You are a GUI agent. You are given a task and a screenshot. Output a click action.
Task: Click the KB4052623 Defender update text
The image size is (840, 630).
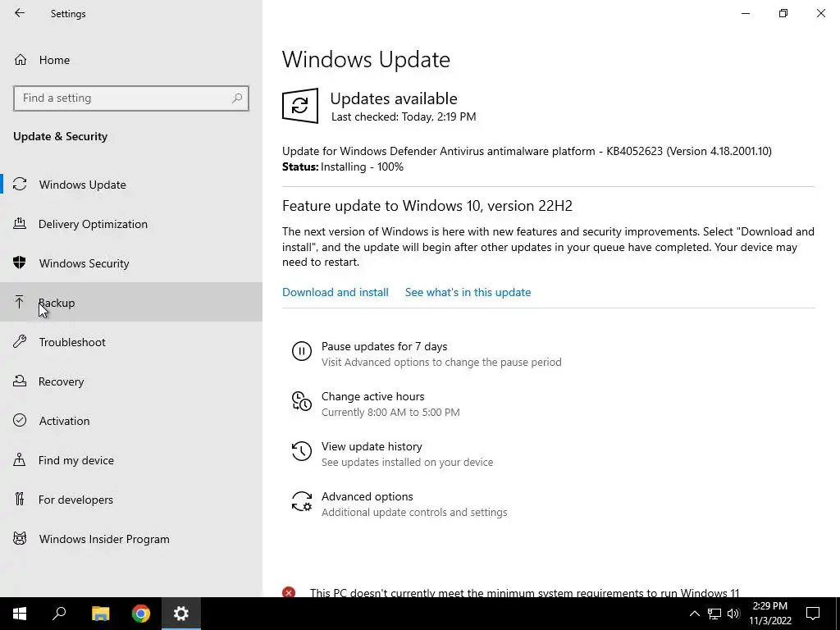(x=527, y=151)
